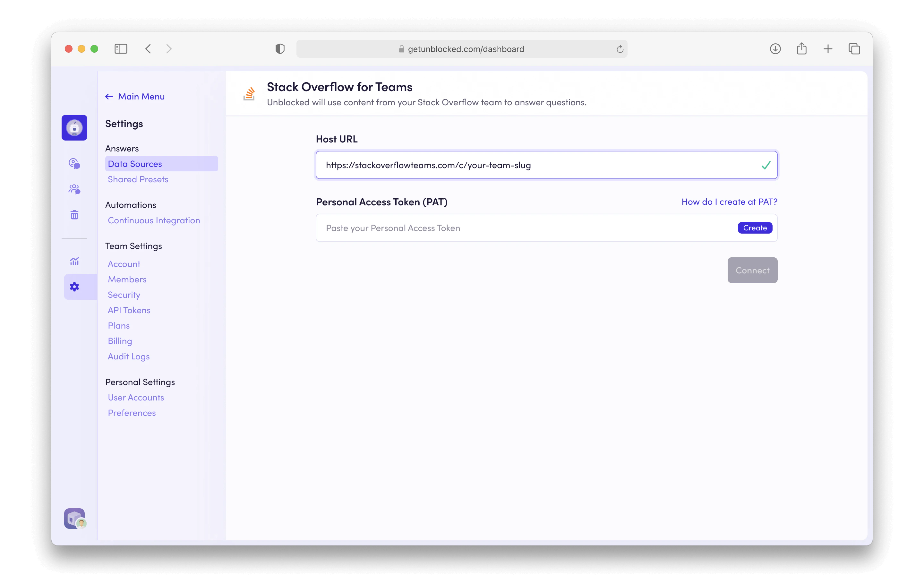Viewport: 924px width, 584px height.
Task: Click the privacy shield icon
Action: tap(280, 49)
